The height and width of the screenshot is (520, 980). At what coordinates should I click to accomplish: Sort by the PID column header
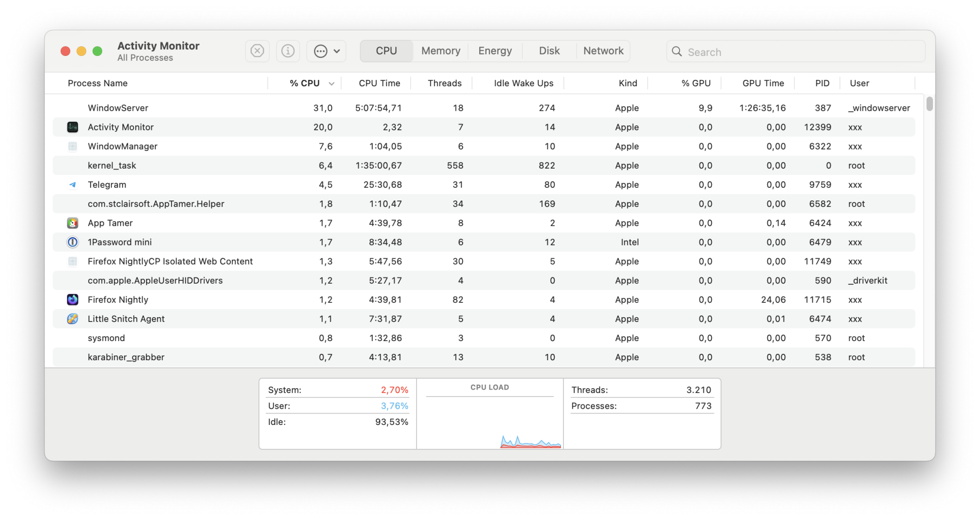(822, 83)
